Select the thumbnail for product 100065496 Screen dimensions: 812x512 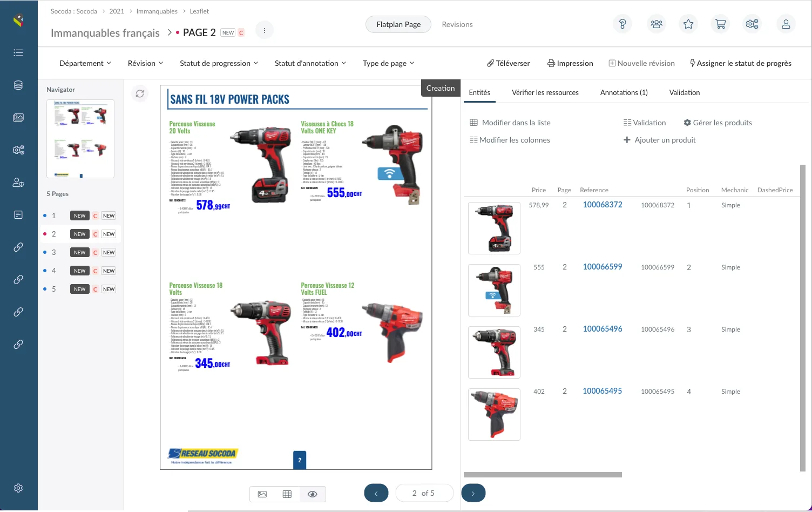tap(494, 352)
